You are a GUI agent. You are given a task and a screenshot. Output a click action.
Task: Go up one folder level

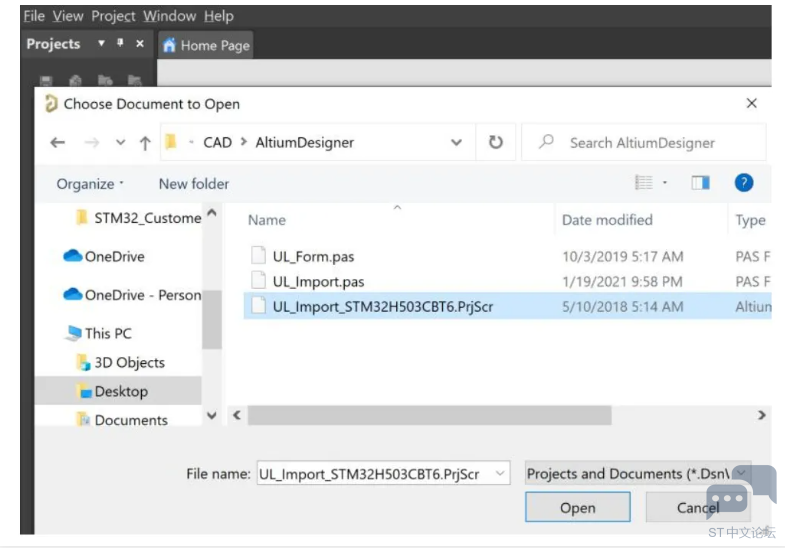145,143
